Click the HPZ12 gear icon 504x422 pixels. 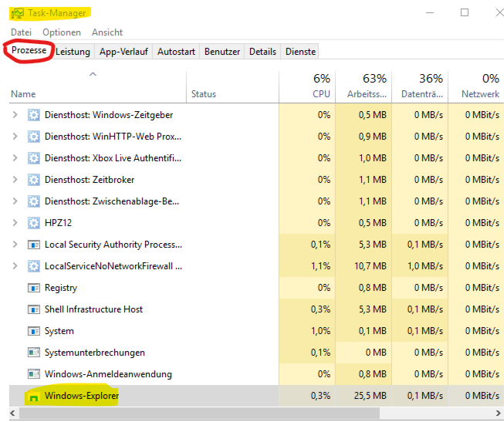tap(33, 223)
